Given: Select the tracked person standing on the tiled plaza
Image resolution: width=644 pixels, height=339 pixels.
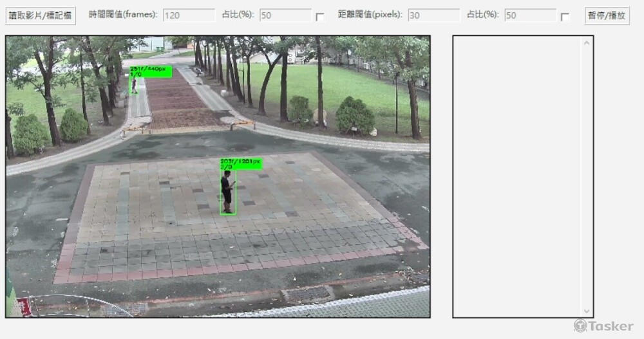Looking at the screenshot, I should (227, 192).
